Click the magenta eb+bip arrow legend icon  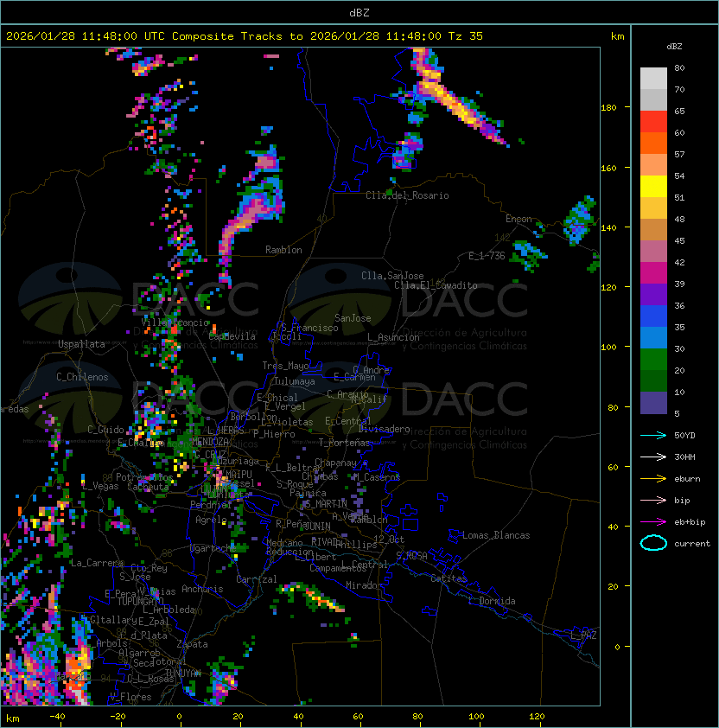tap(653, 522)
